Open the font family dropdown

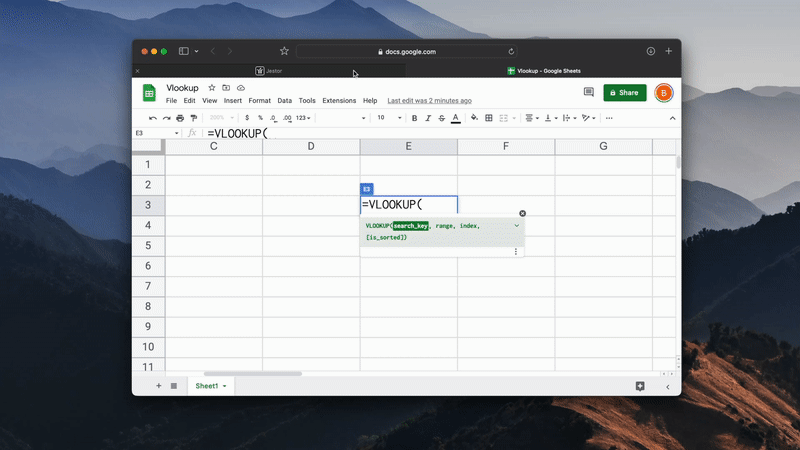tap(342, 118)
